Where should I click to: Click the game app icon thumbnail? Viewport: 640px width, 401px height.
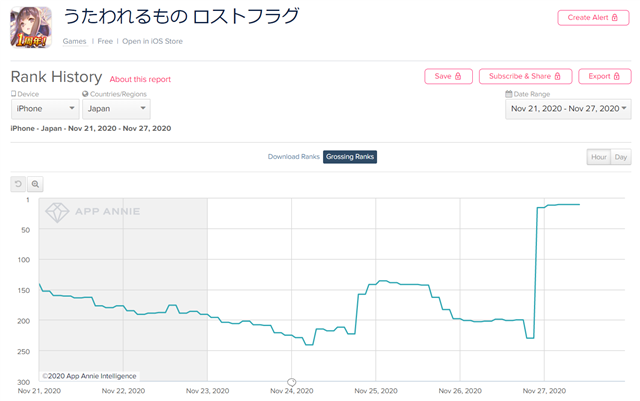coord(31,27)
